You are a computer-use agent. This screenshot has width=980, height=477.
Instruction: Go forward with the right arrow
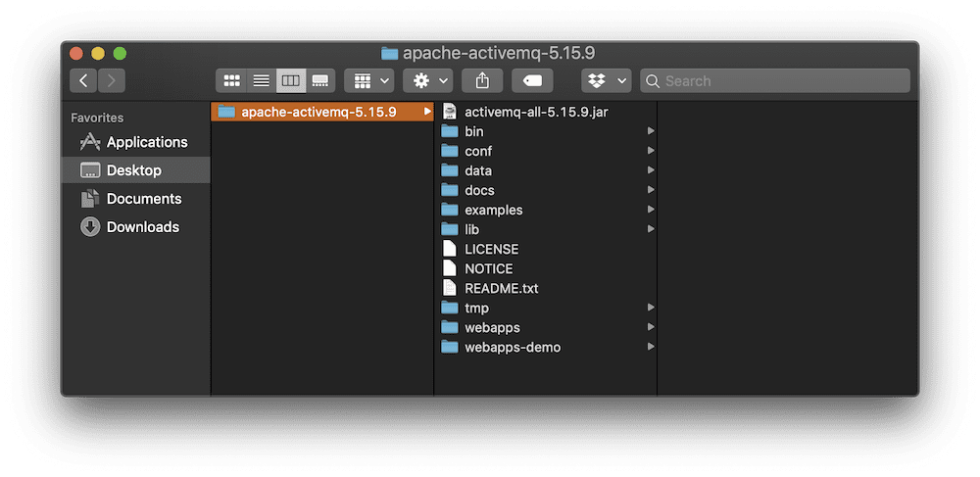pyautogui.click(x=112, y=80)
